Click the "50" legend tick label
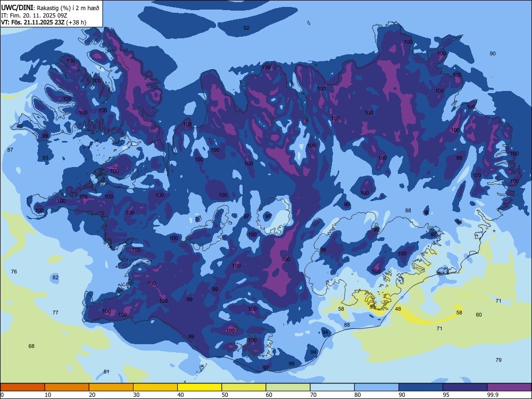Screen dimensions: 532x399 pos(225,395)
